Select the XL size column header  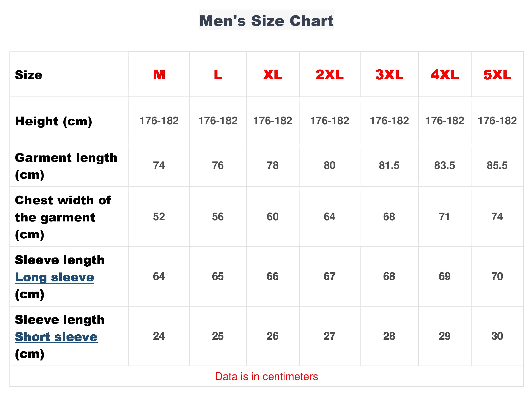point(273,75)
